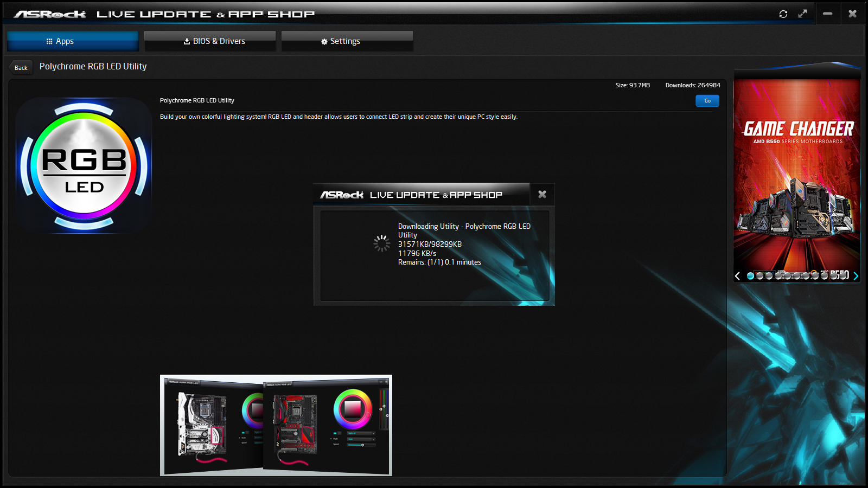Open the right screenshot with red motherboard
868x488 pixels.
(x=326, y=425)
